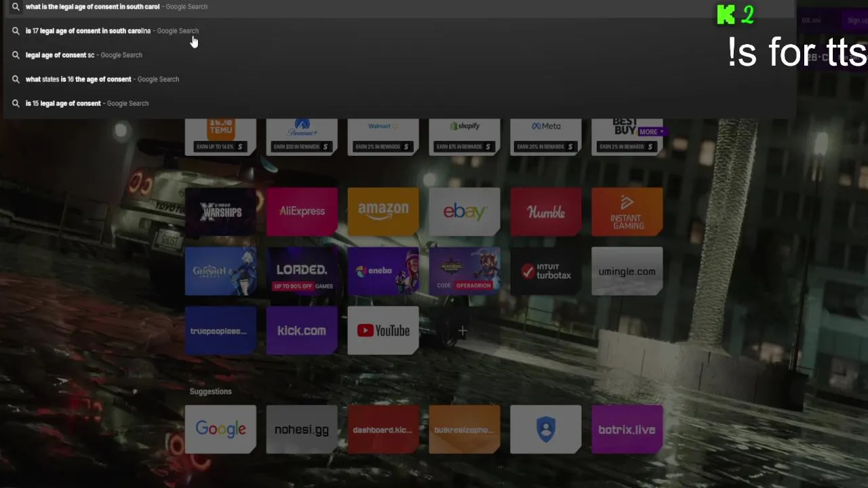Open the Temu rewards tile
Image resolution: width=868 pixels, height=488 pixels.
coord(220,136)
